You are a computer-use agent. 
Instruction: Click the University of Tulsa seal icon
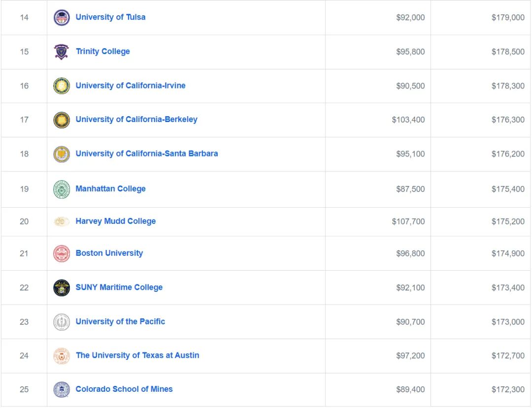62,18
